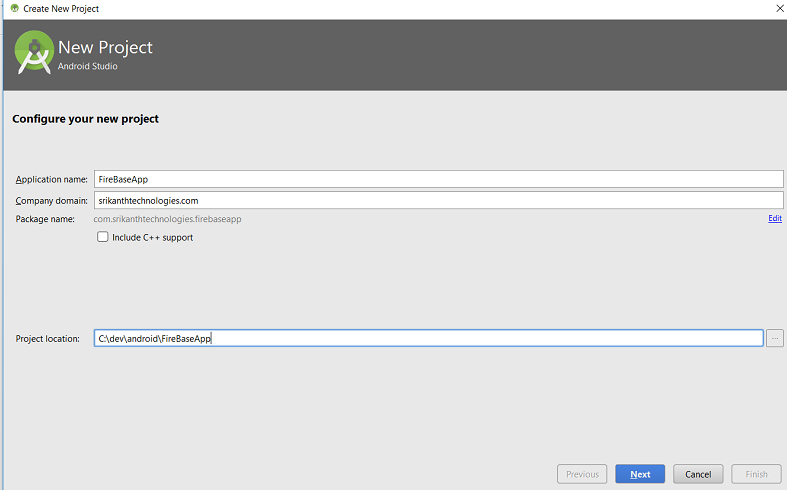Click the small Android Studio icon in title bar
The image size is (800, 503).
click(14, 8)
